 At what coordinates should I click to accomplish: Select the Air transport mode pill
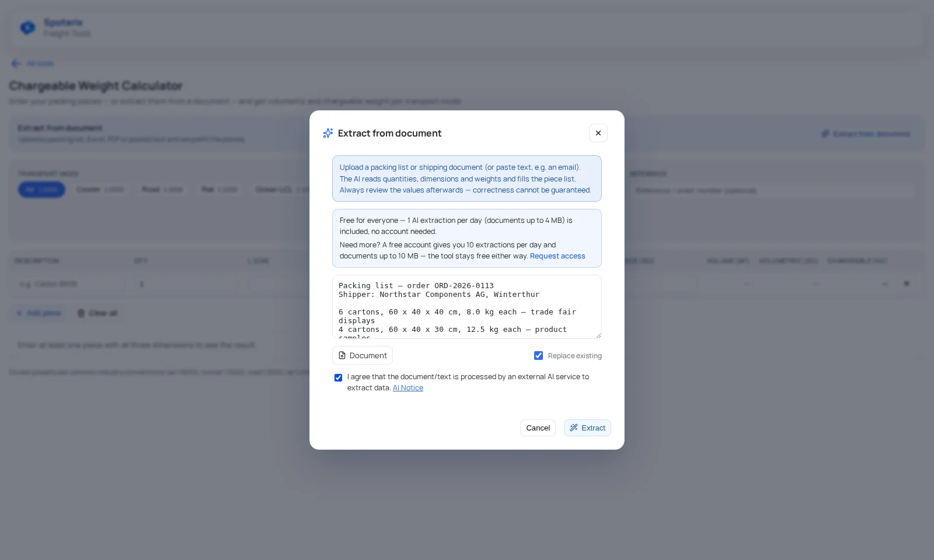tap(41, 190)
